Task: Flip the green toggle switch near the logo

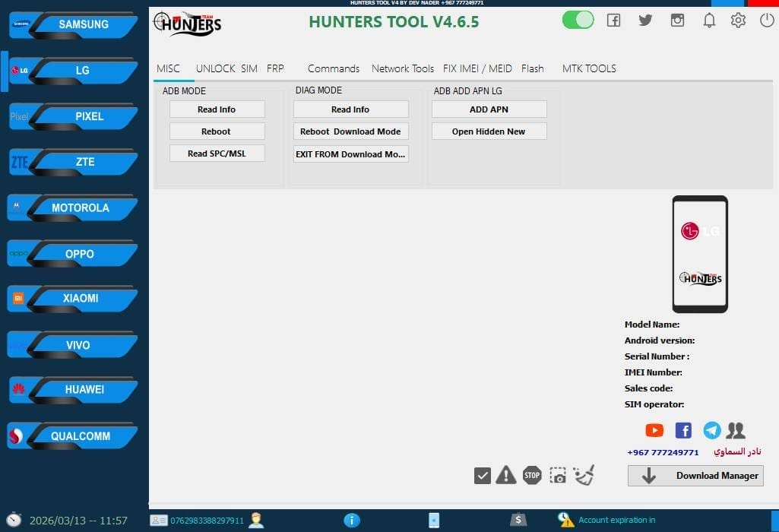Action: [x=578, y=19]
